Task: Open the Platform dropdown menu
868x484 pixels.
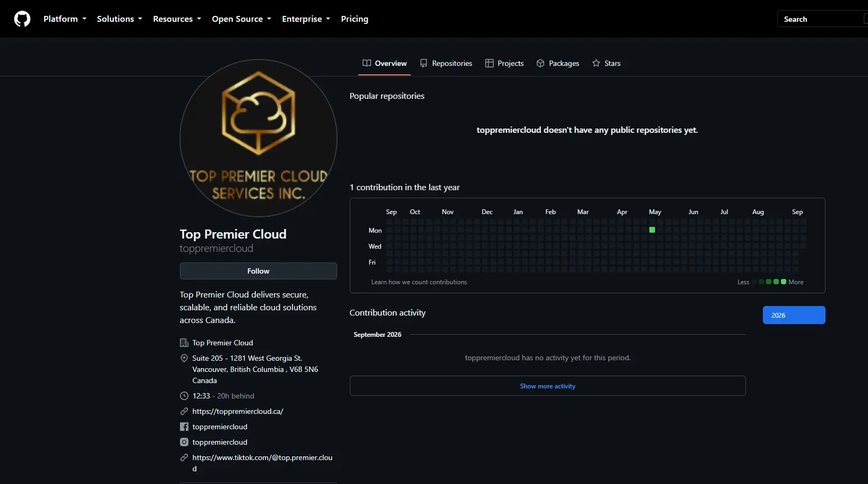Action: [65, 19]
